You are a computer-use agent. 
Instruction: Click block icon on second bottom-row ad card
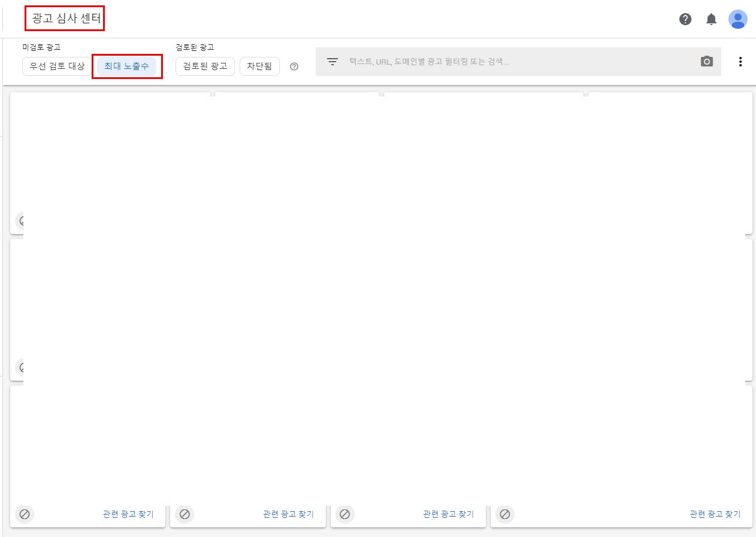[x=185, y=514]
